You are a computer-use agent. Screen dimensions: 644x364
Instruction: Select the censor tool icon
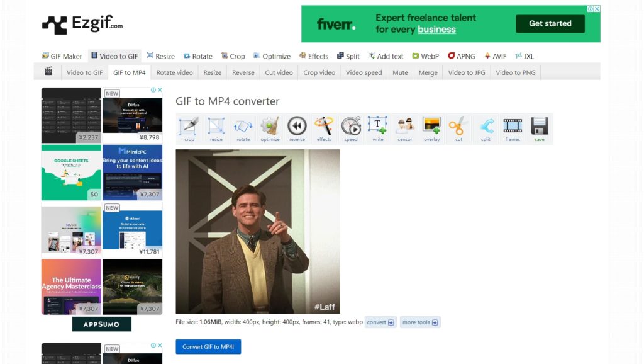click(x=404, y=126)
